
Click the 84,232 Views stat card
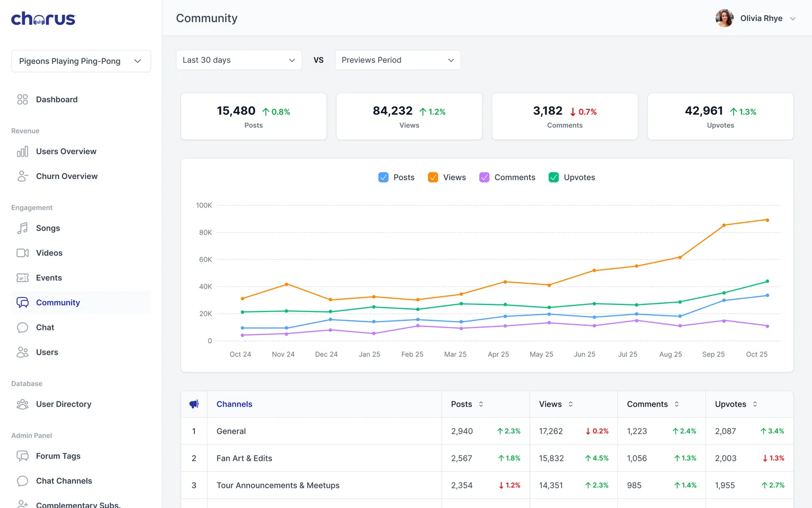409,116
